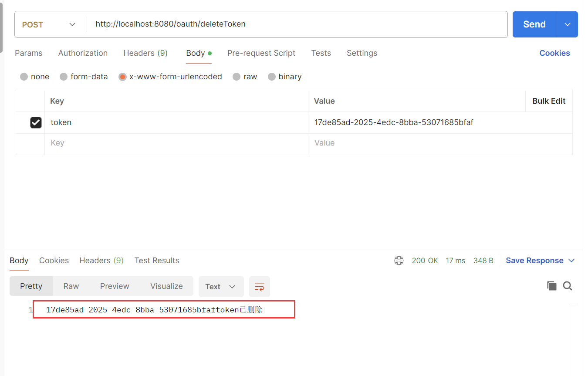The height and width of the screenshot is (376, 588).
Task: Open the Test Results tab
Action: [157, 261]
